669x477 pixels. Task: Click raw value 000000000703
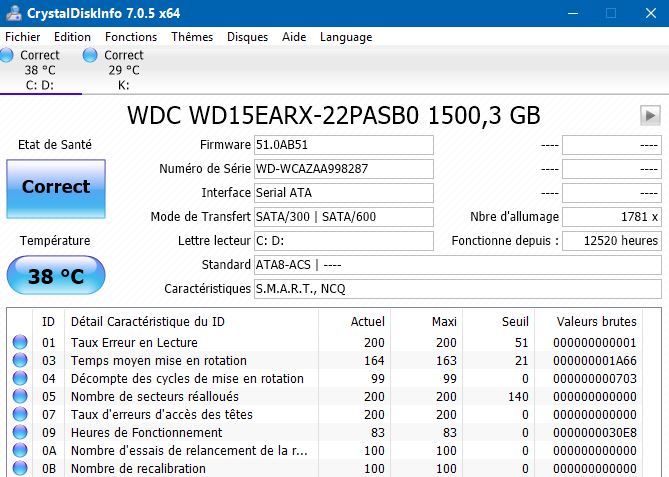click(x=595, y=378)
